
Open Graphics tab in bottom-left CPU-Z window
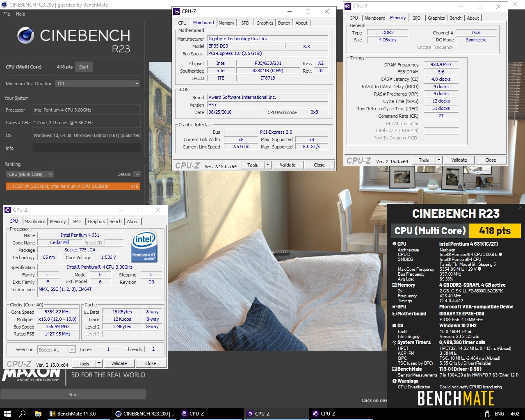pyautogui.click(x=96, y=221)
